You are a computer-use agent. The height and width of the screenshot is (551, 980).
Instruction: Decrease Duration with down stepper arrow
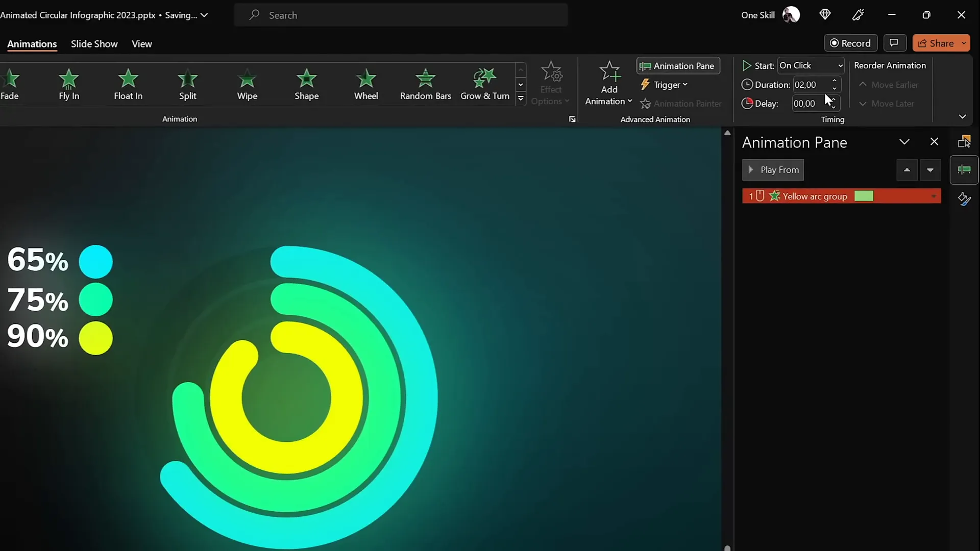[835, 89]
